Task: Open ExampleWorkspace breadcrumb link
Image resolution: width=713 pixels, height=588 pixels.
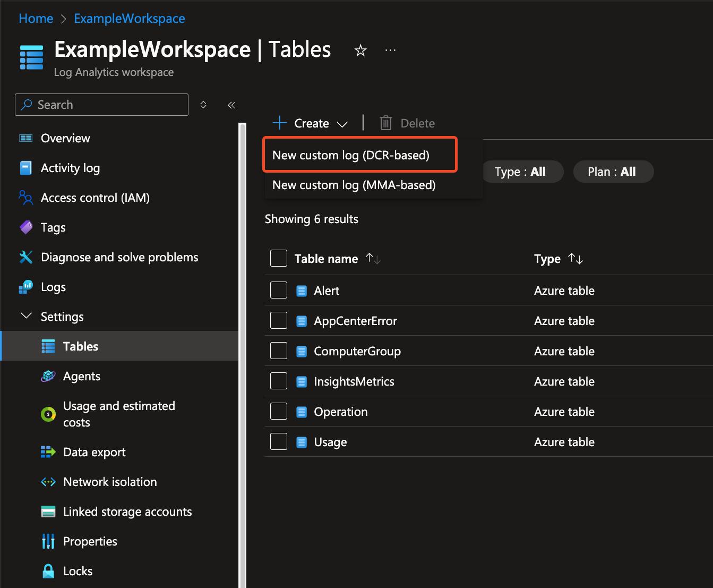Action: point(130,19)
